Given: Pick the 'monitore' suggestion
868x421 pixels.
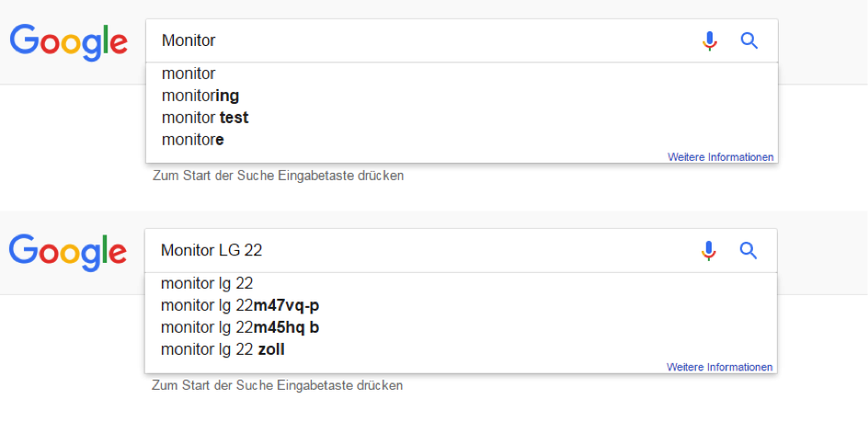Looking at the screenshot, I should (462, 140).
